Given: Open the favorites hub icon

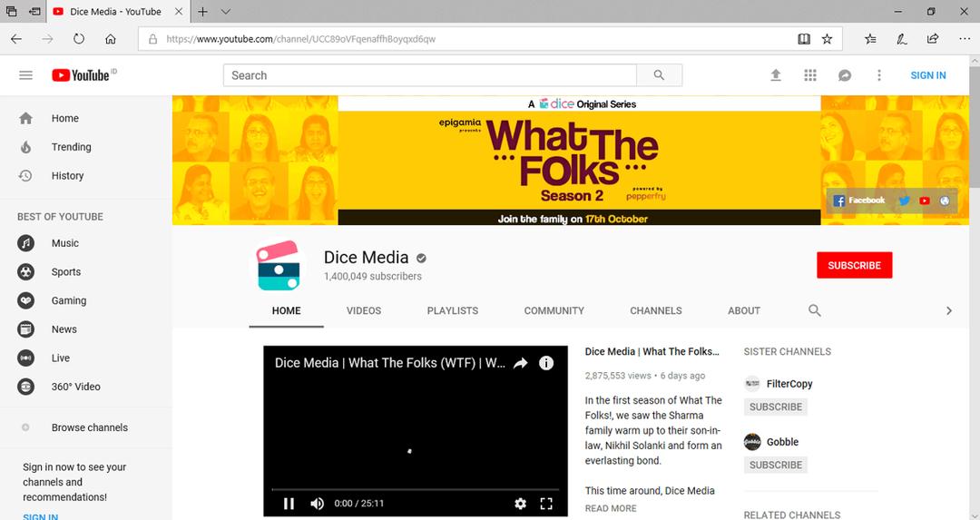Looking at the screenshot, I should coord(870,39).
